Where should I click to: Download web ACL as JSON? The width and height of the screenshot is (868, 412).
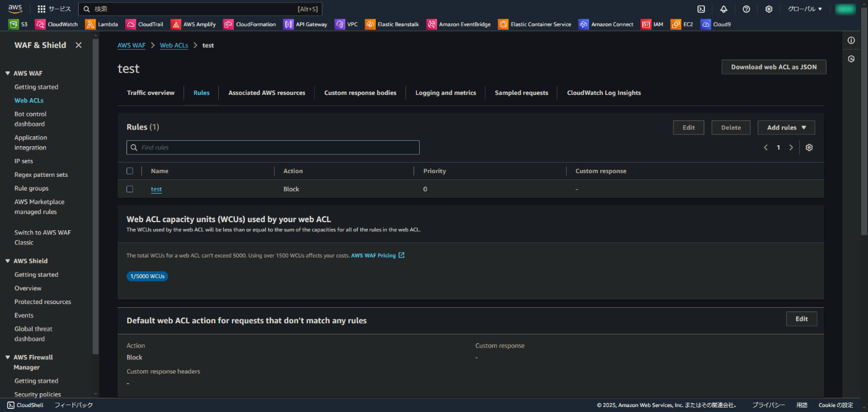point(774,67)
